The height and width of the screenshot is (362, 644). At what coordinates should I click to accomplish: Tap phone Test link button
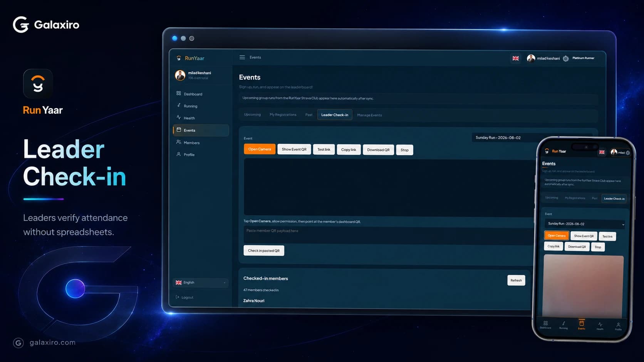pyautogui.click(x=607, y=236)
